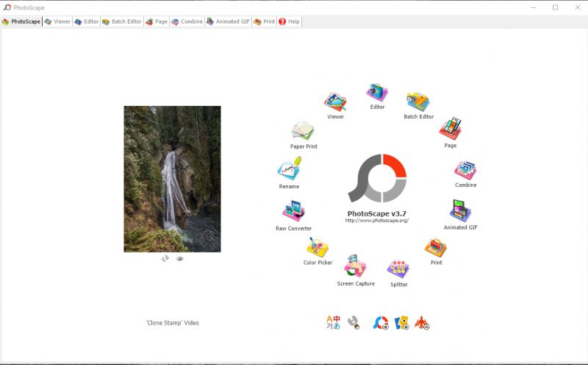Image resolution: width=588 pixels, height=365 pixels.
Task: Open the Page icon in the circle
Action: [x=450, y=129]
